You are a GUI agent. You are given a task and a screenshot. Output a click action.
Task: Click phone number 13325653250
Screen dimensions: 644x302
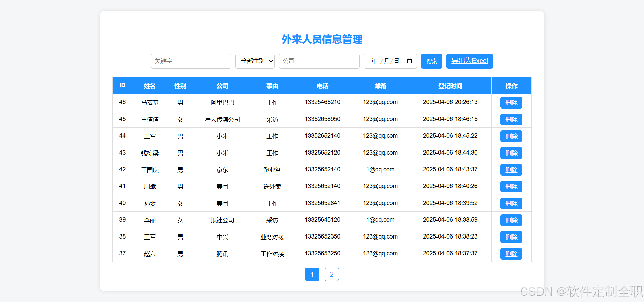coord(322,253)
